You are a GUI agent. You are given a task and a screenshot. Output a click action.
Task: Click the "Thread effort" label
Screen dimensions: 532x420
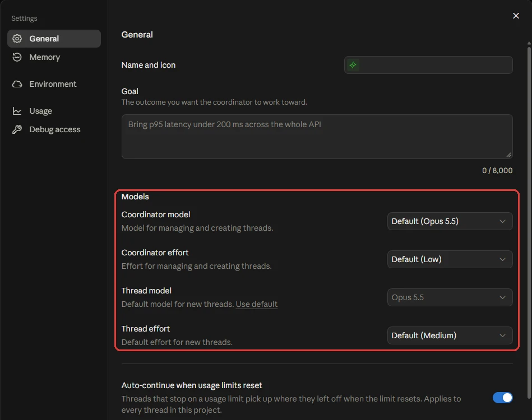pyautogui.click(x=146, y=329)
